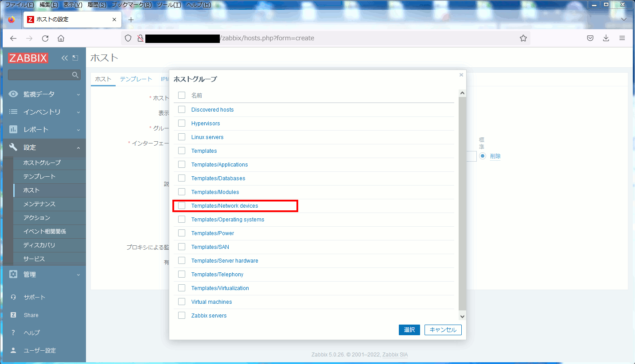
Task: Click shield tracking protection icon
Action: [128, 38]
